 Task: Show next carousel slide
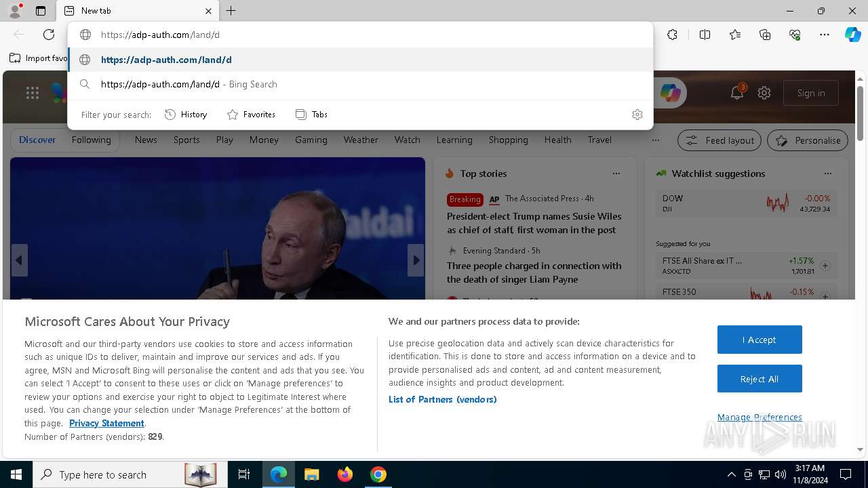click(416, 260)
